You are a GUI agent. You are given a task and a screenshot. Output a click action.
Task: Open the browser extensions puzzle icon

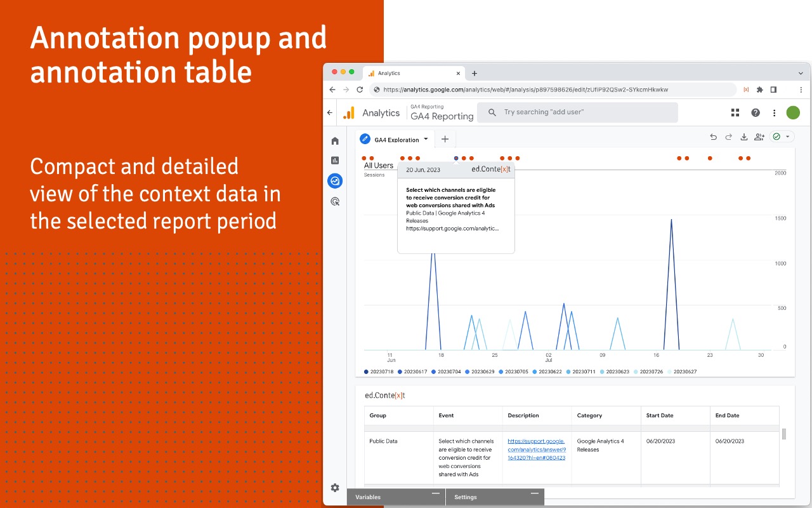coord(759,90)
